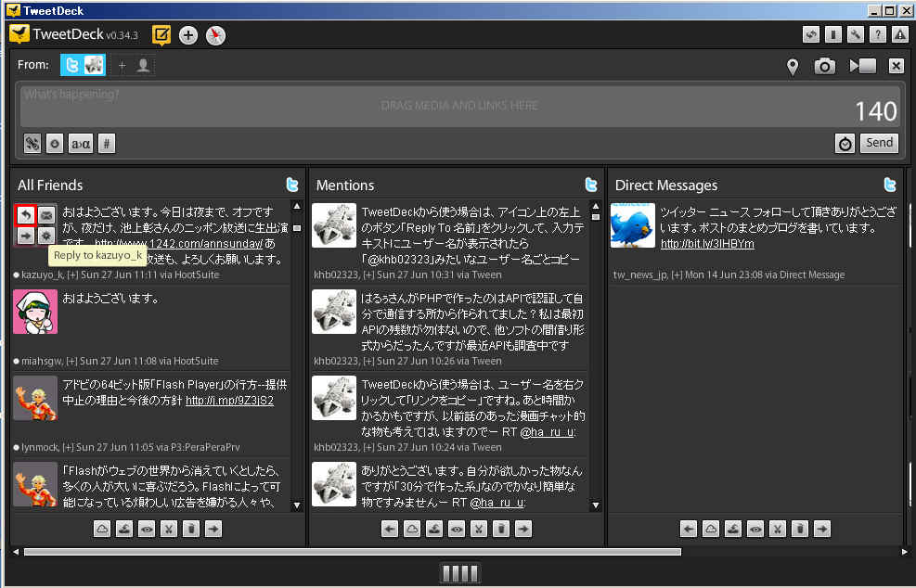
Task: Click [+] on the tw_news_jp message
Action: (677, 275)
